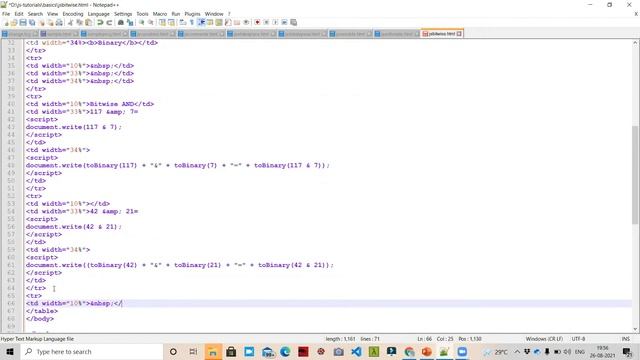Open the File menu
640x360 pixels.
[6, 14]
